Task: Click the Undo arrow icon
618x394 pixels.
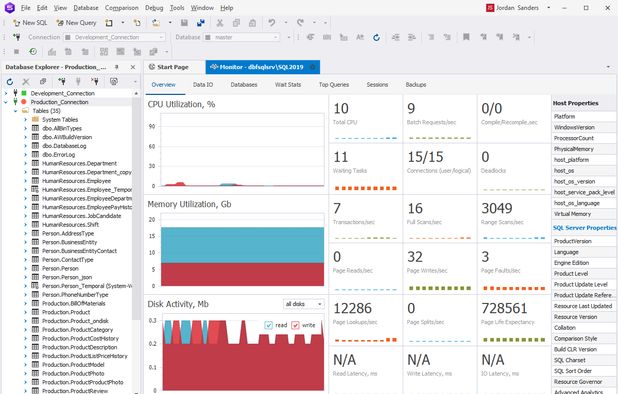Action: 272,23
